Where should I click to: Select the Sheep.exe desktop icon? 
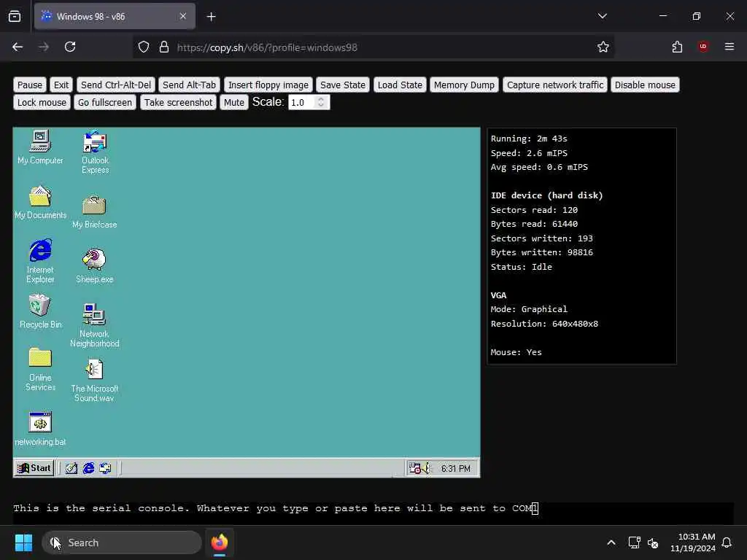click(x=94, y=266)
